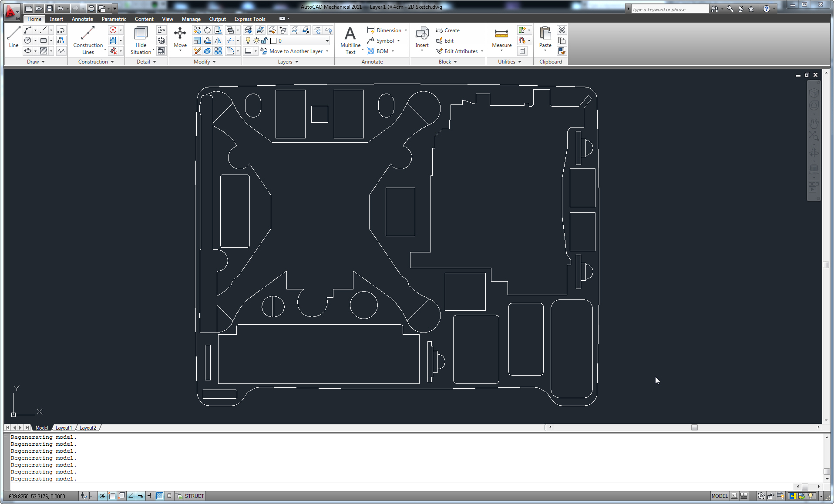This screenshot has width=834, height=504.
Task: Toggle layer on/off lightbulb in Layers panel
Action: coord(248,40)
